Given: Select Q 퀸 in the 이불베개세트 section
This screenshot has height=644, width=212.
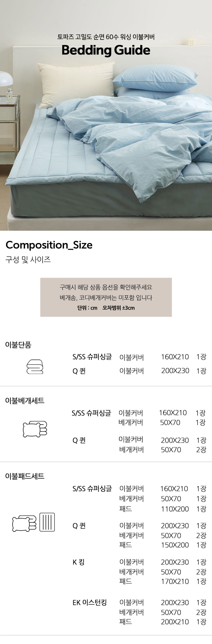Looking at the screenshot, I should (x=79, y=440).
